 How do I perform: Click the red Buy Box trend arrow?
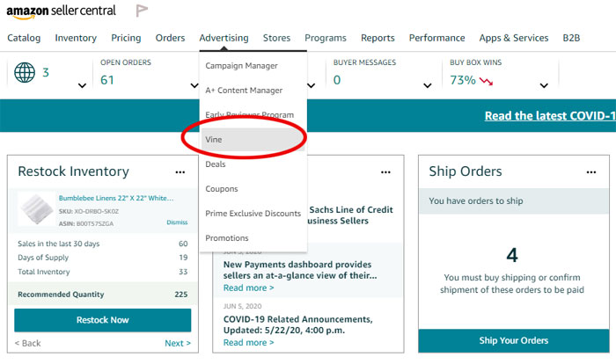pyautogui.click(x=487, y=81)
